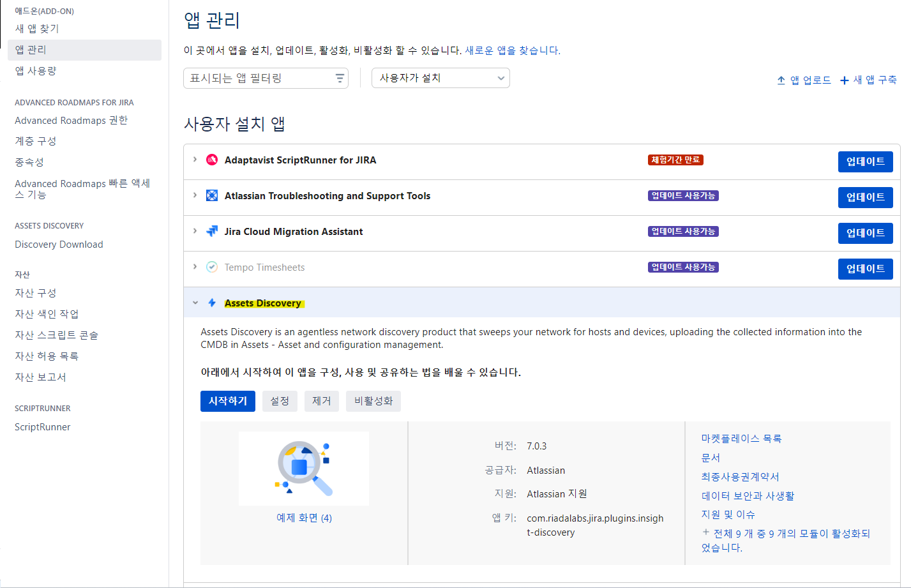Screen dimensions: 911x588
Task: Expand the Adaptavist ScriptRunner for JIRA row
Action: (x=195, y=160)
